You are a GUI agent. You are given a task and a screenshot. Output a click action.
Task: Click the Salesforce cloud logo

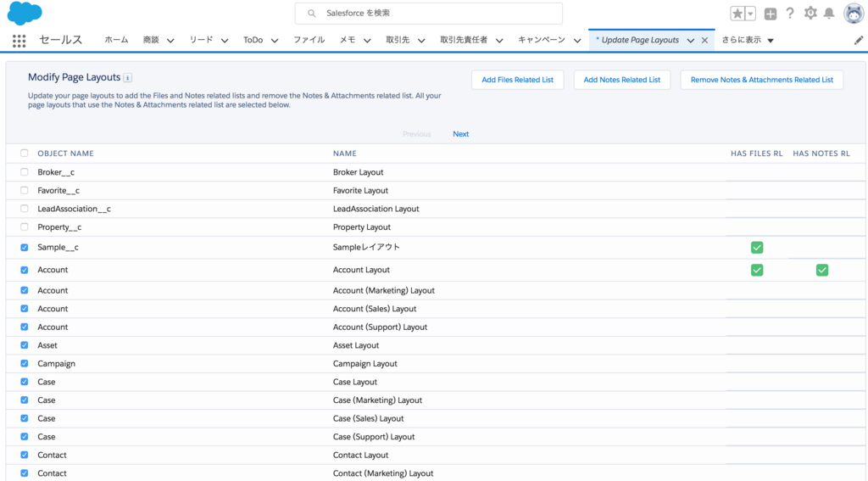[25, 14]
